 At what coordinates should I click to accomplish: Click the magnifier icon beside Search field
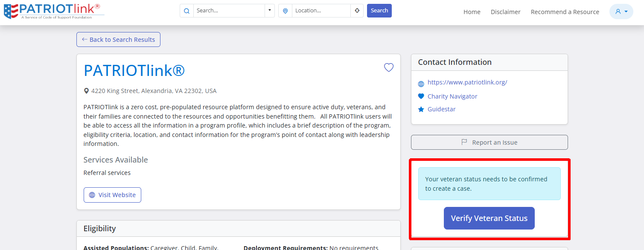186,11
